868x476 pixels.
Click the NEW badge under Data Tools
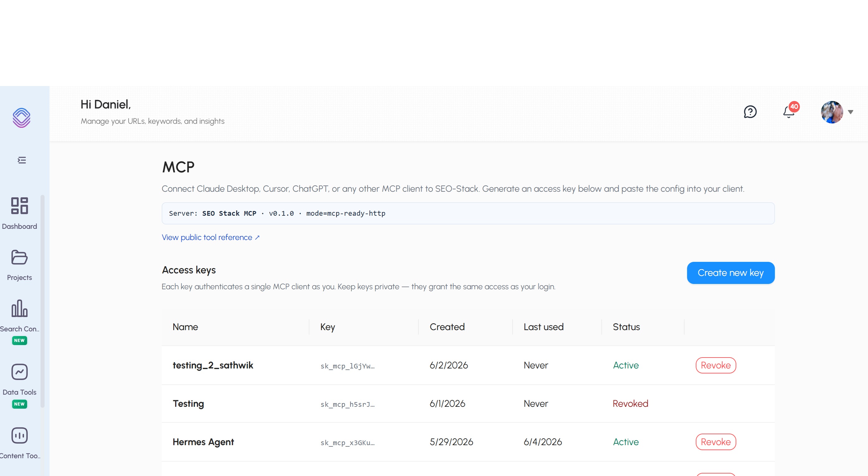coord(20,404)
